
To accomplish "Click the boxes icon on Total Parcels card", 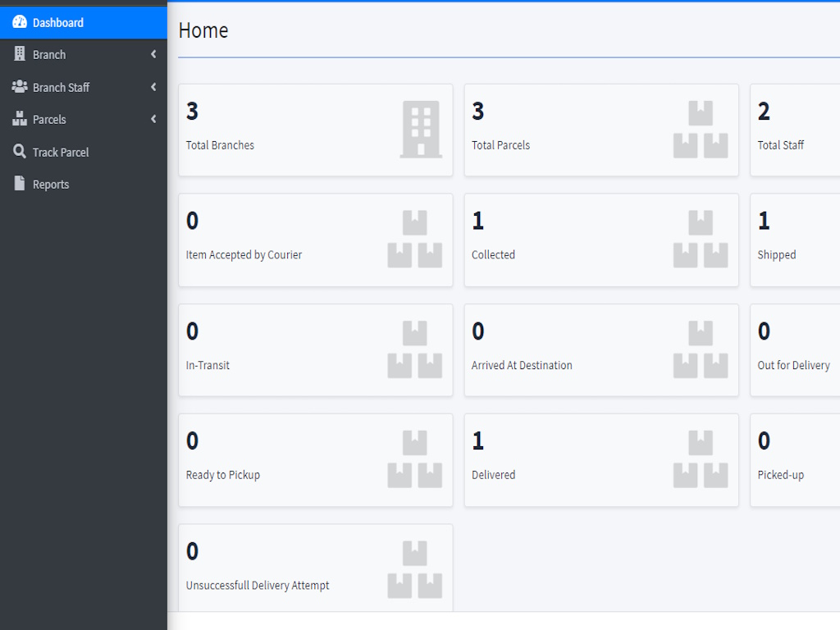I will 700,130.
